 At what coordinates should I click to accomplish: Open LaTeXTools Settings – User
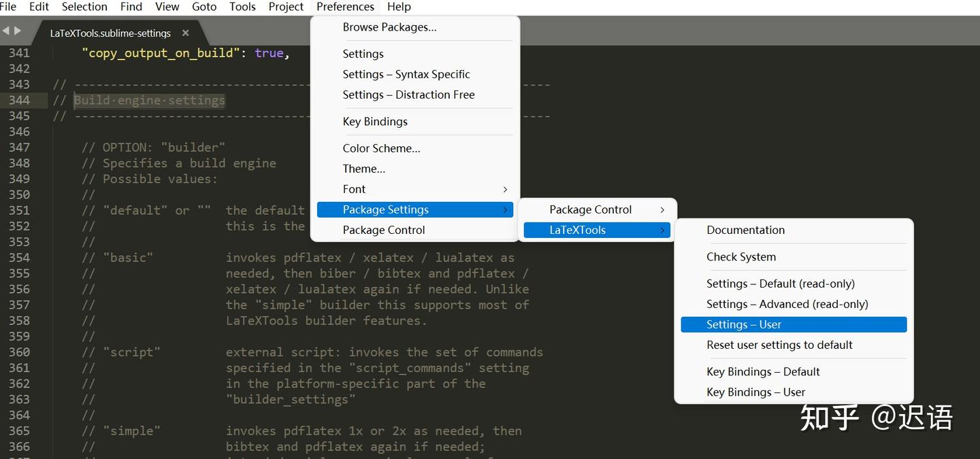[745, 324]
